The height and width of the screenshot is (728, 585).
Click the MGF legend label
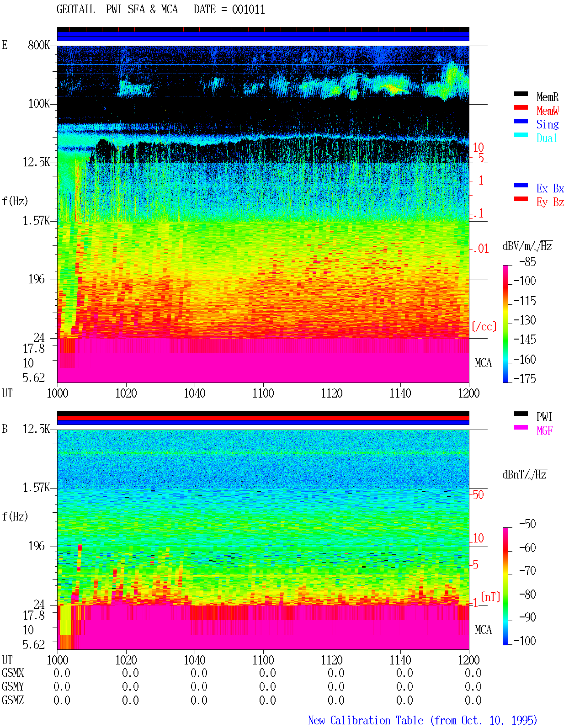coord(545,430)
